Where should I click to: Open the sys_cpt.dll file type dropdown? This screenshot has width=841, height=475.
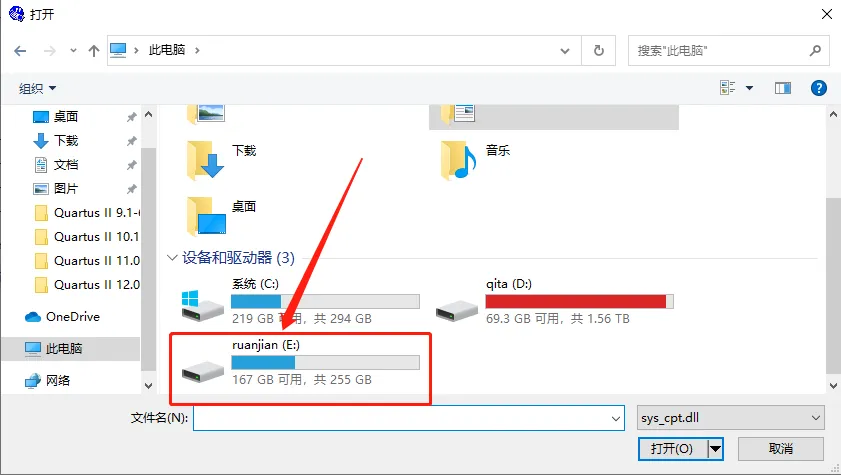(x=731, y=418)
